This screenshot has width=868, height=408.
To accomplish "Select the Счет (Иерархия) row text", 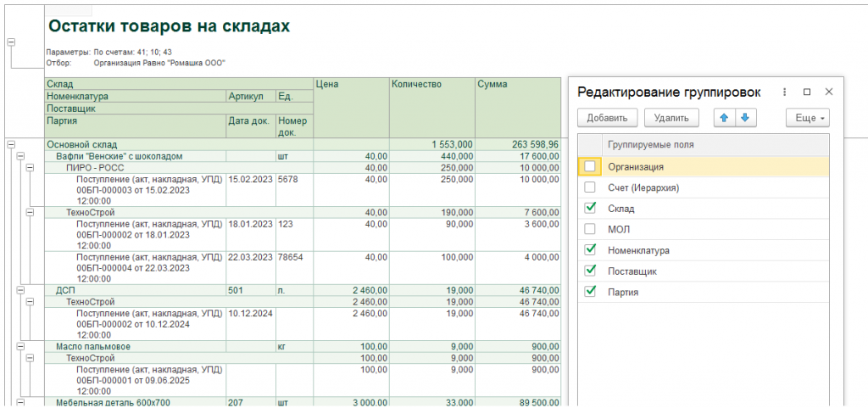I will click(x=643, y=187).
